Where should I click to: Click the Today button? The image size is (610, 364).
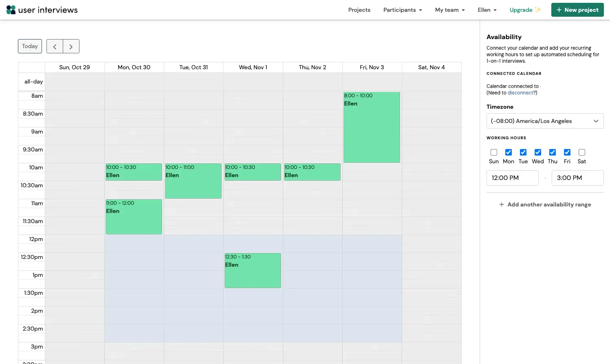tap(29, 46)
